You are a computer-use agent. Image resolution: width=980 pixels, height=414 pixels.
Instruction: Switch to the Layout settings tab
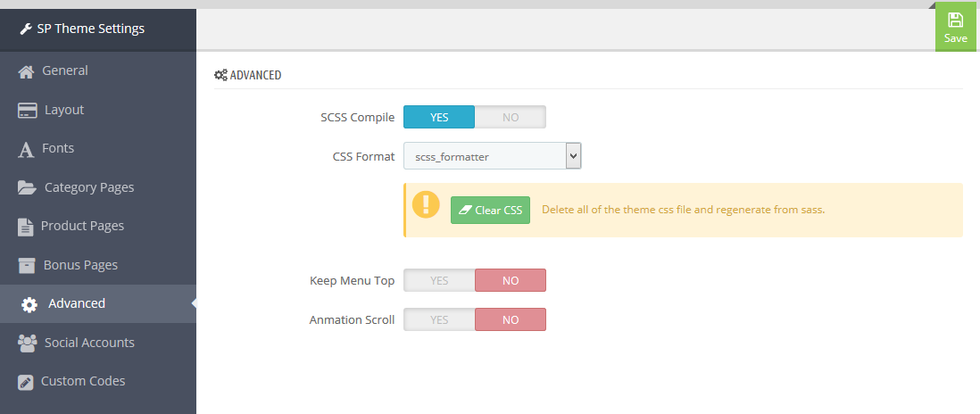coord(64,110)
